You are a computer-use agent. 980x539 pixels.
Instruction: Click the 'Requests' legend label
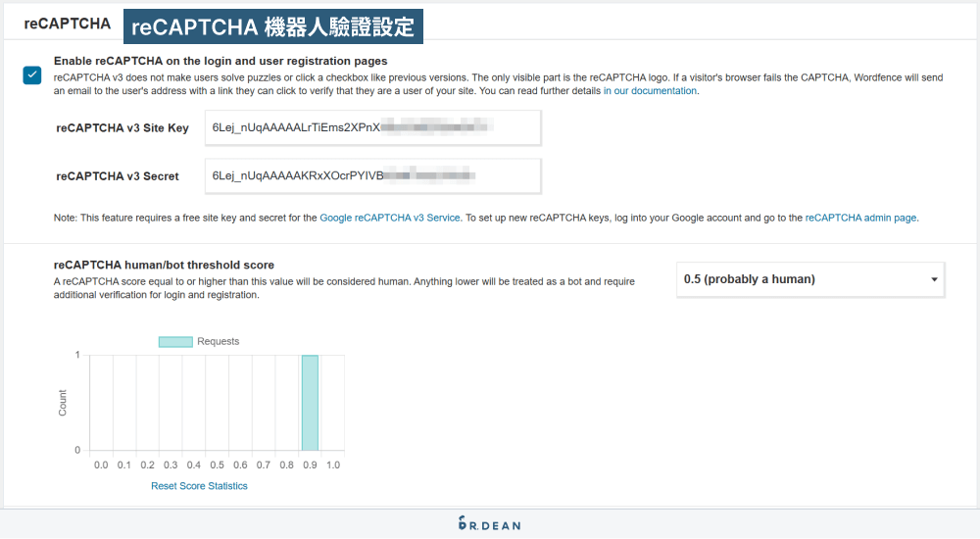pyautogui.click(x=219, y=341)
